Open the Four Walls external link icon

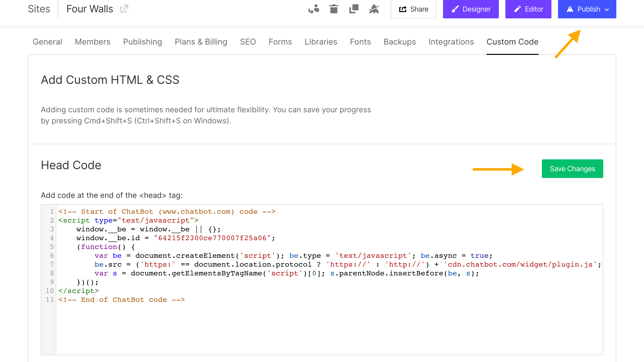(124, 9)
